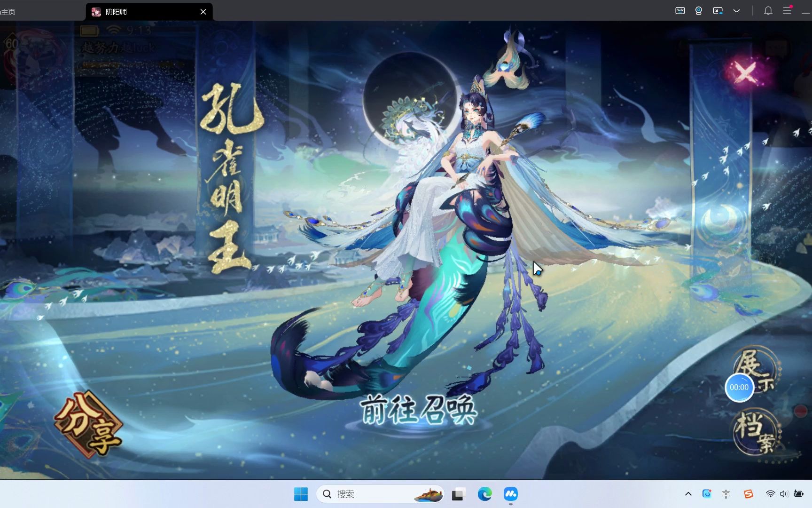Open the Sogou input method tray icon
This screenshot has height=508, width=812.
(748, 494)
